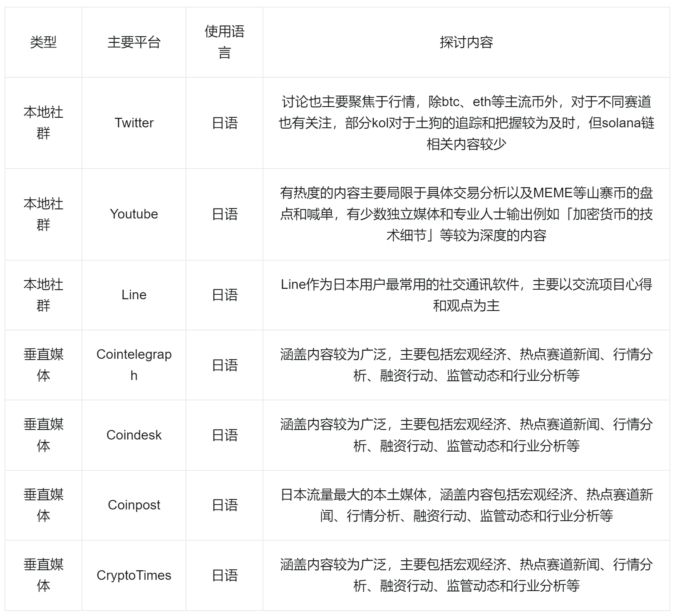
Task: Click 日语 in the Coindesk row
Action: (x=225, y=435)
